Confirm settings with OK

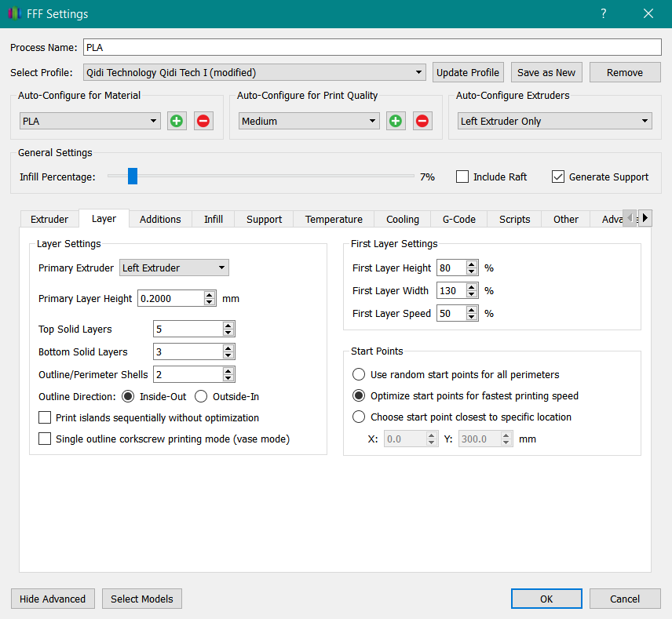click(x=546, y=599)
